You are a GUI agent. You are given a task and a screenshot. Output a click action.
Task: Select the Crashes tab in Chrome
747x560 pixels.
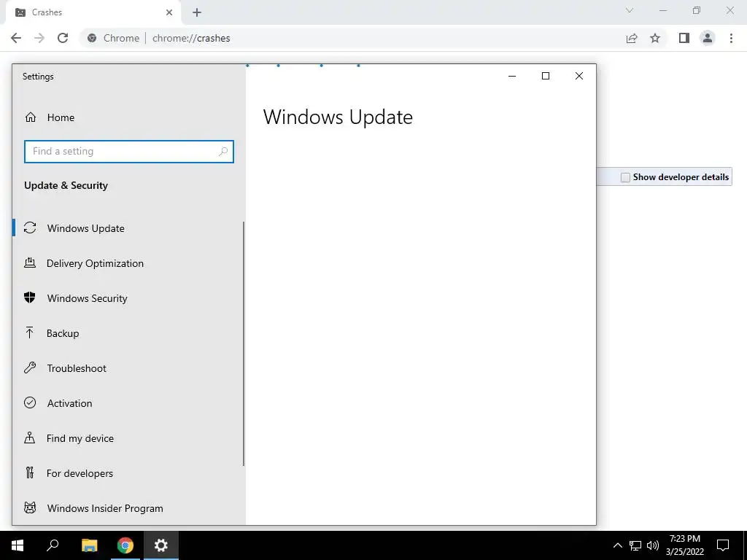point(93,12)
